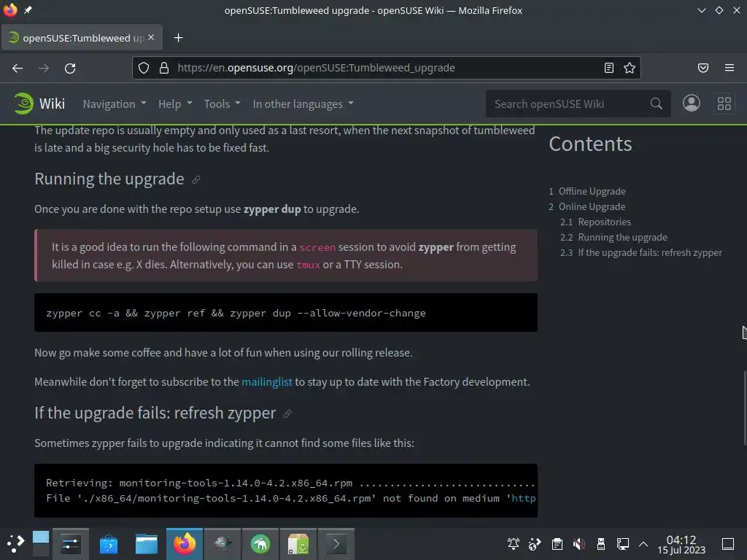This screenshot has height=560, width=747.
Task: Open KDE application launcher
Action: click(x=16, y=544)
